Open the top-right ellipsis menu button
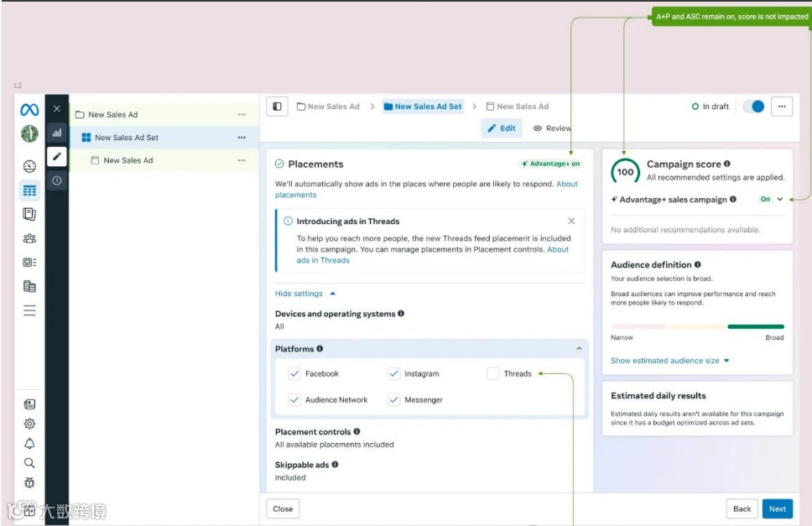The image size is (812, 526). click(x=782, y=107)
